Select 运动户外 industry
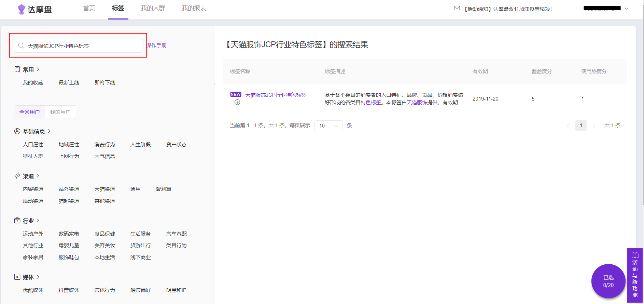 tap(33, 234)
